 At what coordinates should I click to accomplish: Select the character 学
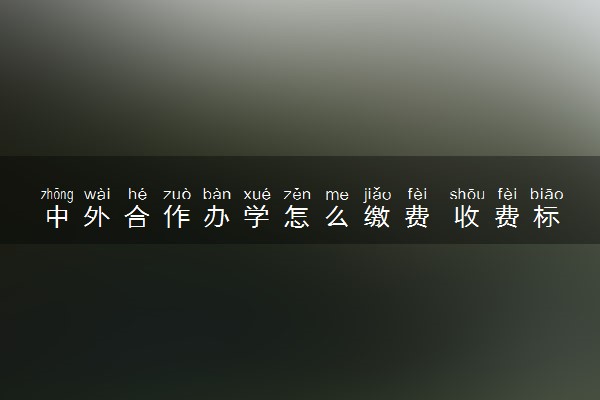[257, 217]
